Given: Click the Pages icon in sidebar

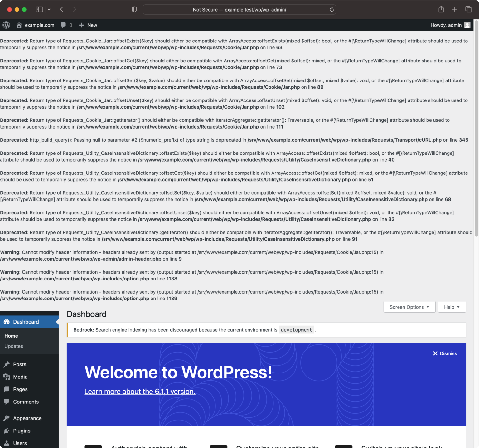Looking at the screenshot, I should [x=7, y=389].
